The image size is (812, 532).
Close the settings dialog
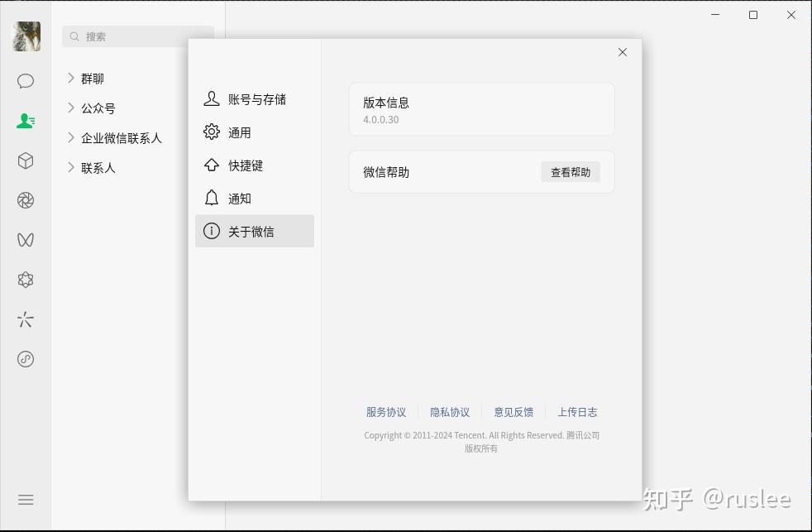click(x=623, y=52)
